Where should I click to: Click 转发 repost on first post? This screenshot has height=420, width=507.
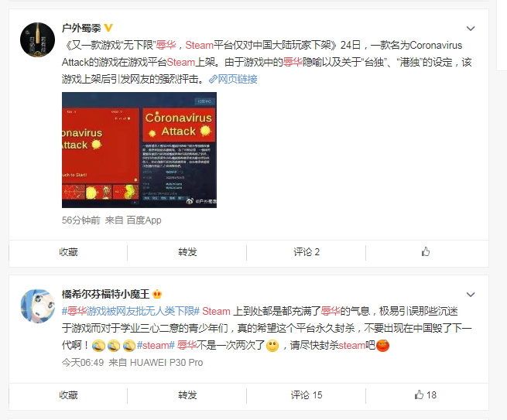pyautogui.click(x=187, y=252)
